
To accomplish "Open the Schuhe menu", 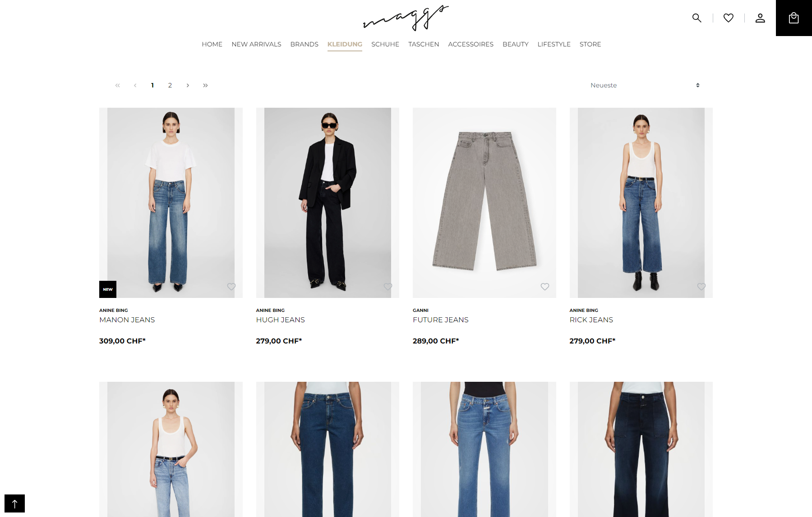I will [x=385, y=44].
